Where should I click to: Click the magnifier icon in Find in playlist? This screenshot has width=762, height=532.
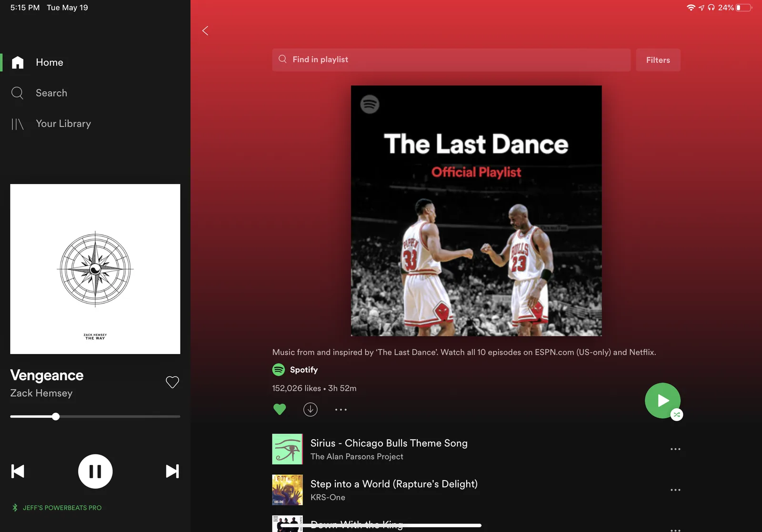(282, 59)
